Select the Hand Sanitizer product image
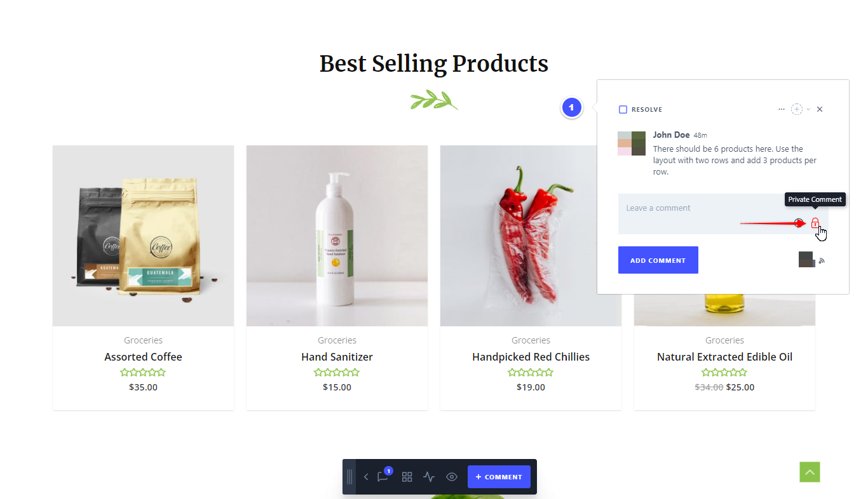The width and height of the screenshot is (868, 499). [x=337, y=236]
